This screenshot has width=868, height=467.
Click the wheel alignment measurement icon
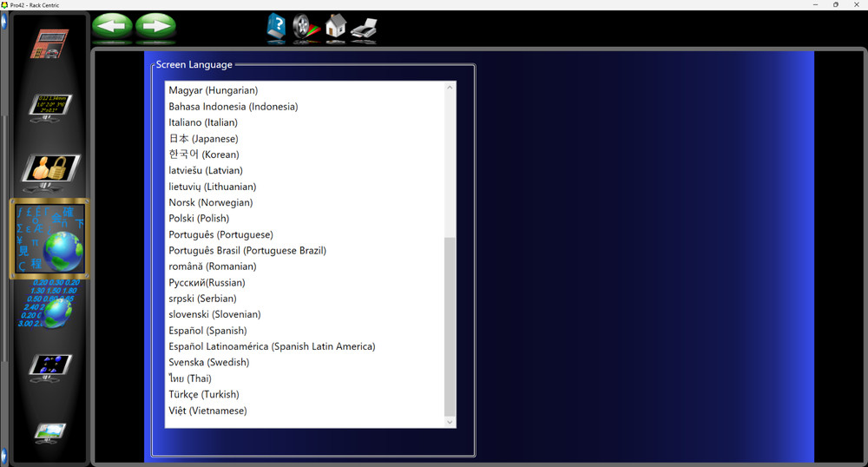306,28
